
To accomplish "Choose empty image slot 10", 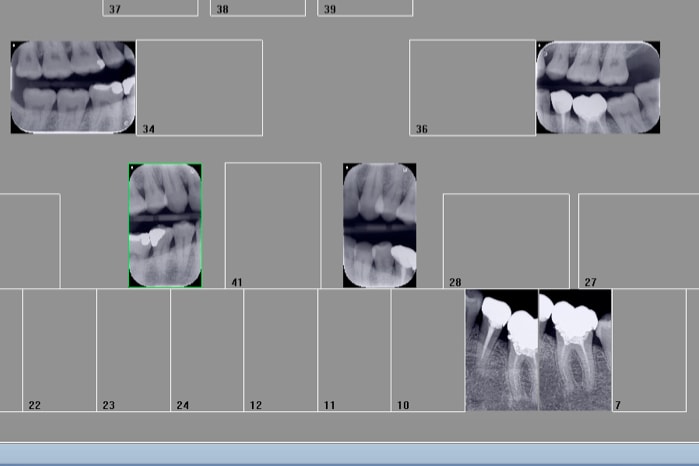I will [x=428, y=350].
